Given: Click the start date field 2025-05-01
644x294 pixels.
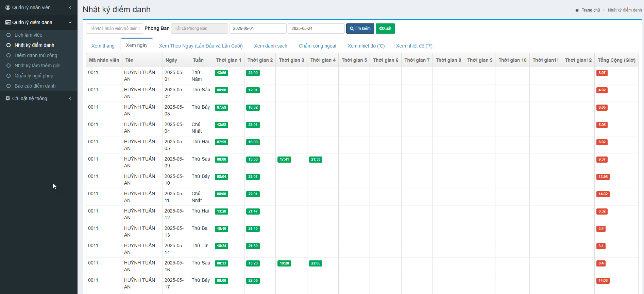Looking at the screenshot, I should click(x=258, y=29).
